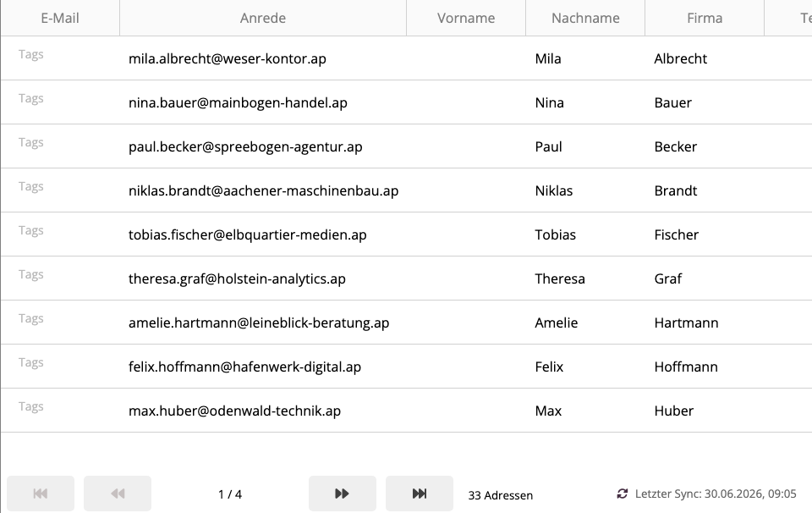The width and height of the screenshot is (812, 513).
Task: Click the name Paul
Action: [x=548, y=146]
